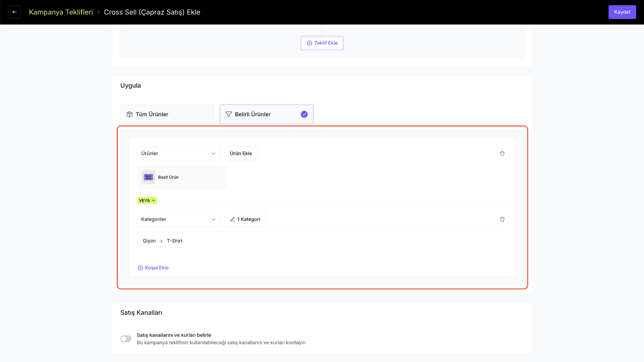The image size is (644, 362).
Task: Delete the Ürünler condition row
Action: point(502,154)
